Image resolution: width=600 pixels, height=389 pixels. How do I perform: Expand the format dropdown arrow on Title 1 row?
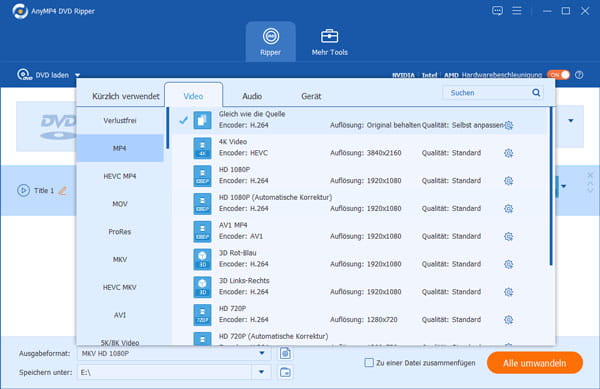564,187
